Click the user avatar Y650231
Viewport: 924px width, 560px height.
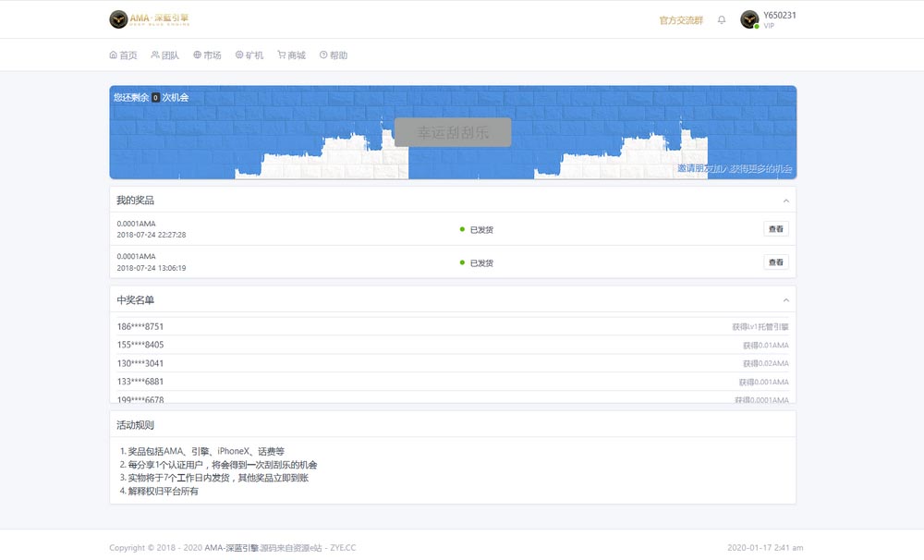pyautogui.click(x=749, y=19)
